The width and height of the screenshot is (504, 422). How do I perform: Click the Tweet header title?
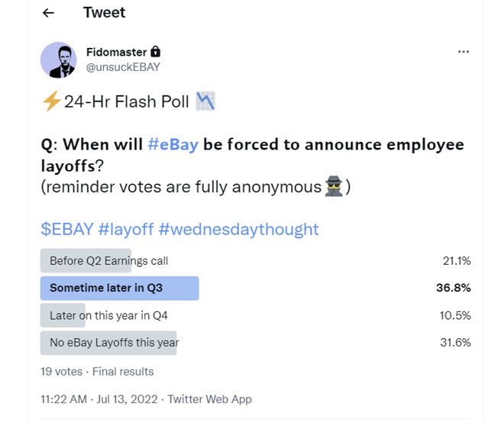pyautogui.click(x=104, y=13)
